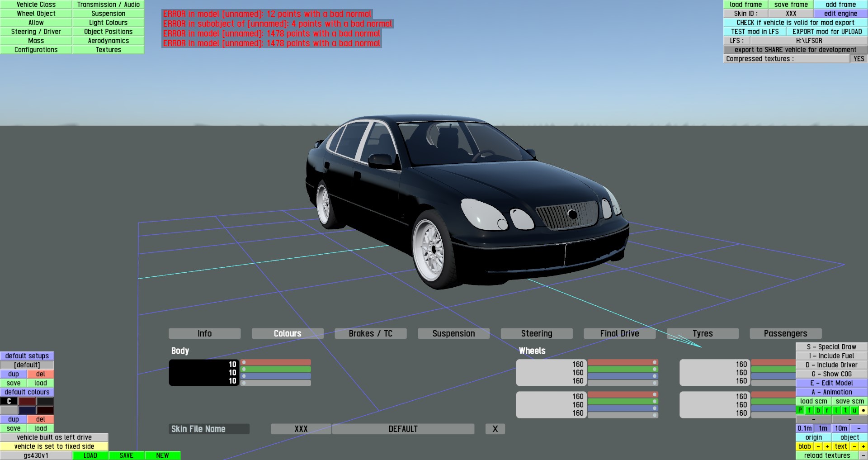Open the Steering / Driver menu
This screenshot has height=460, width=868.
[x=36, y=32]
